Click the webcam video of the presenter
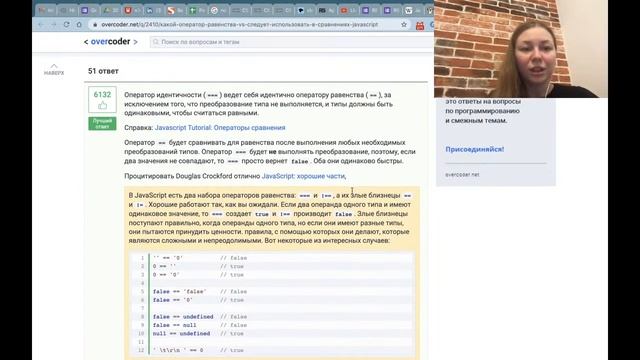640x360 pixels. click(x=521, y=49)
